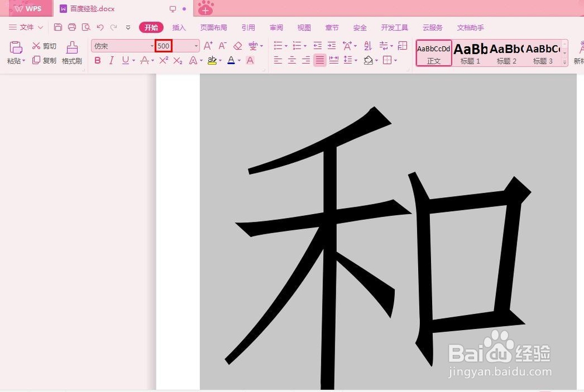This screenshot has height=392, width=584.
Task: Apply distributed alignment
Action: click(x=333, y=60)
